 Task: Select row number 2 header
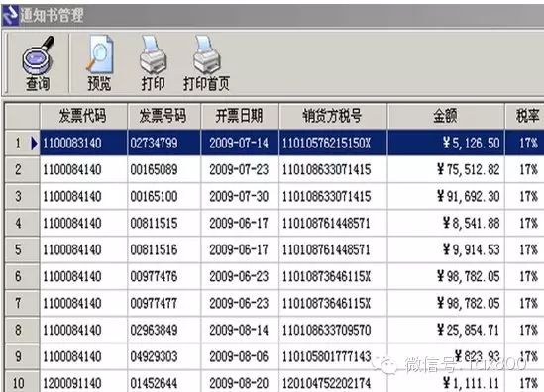[22, 169]
